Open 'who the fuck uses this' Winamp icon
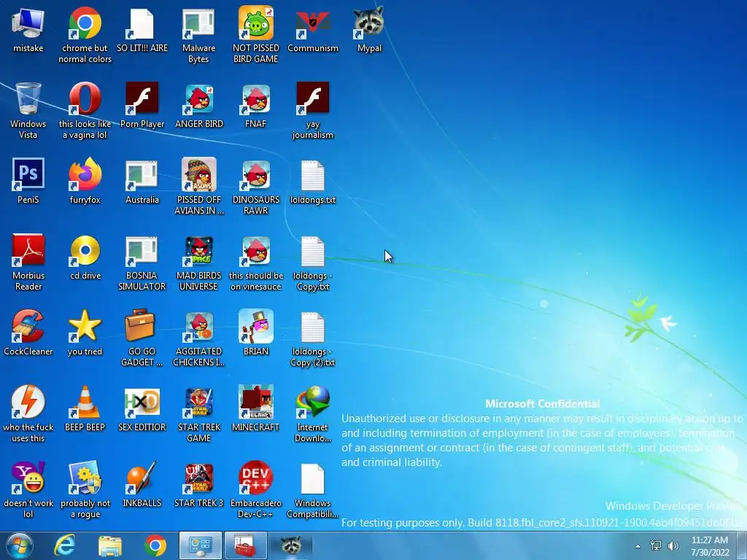This screenshot has height=560, width=747. coord(28,402)
